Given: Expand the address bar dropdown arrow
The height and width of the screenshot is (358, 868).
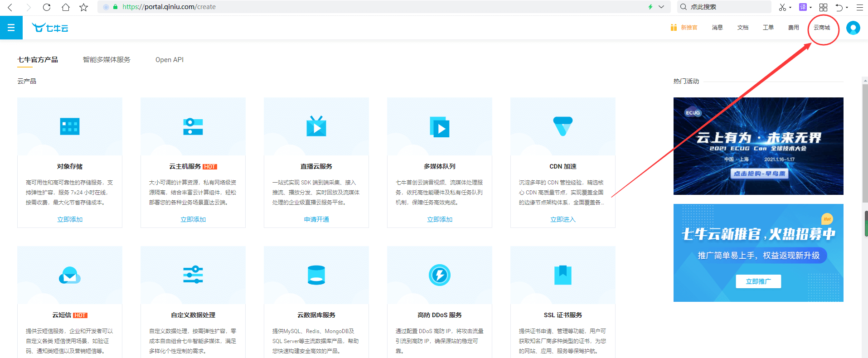Looking at the screenshot, I should tap(661, 7).
